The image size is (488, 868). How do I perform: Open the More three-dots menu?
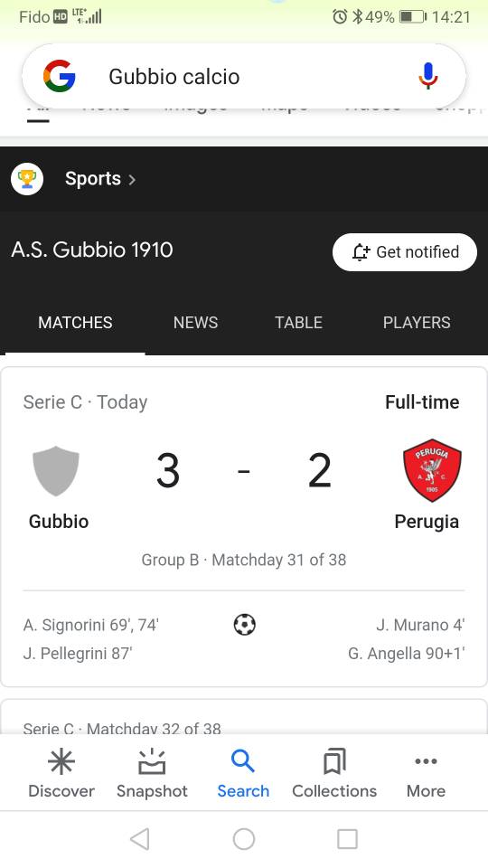426,761
